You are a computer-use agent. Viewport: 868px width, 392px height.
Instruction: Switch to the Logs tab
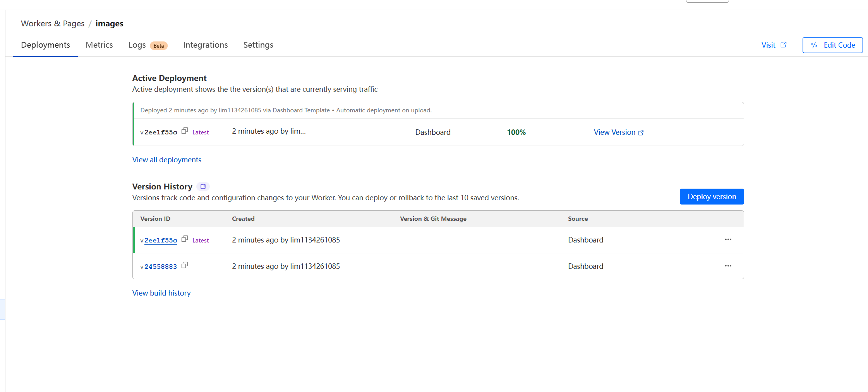pos(137,45)
